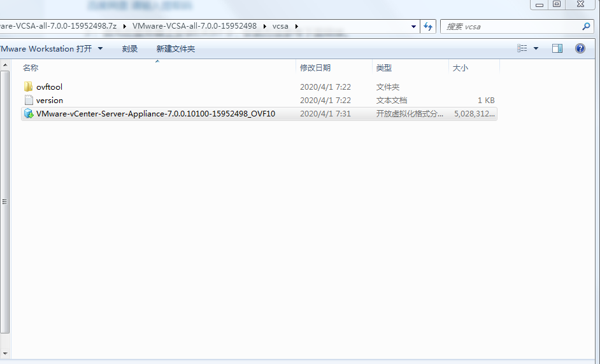Image resolution: width=600 pixels, height=364 pixels.
Task: Sort by the 名称 column header
Action: [30, 67]
